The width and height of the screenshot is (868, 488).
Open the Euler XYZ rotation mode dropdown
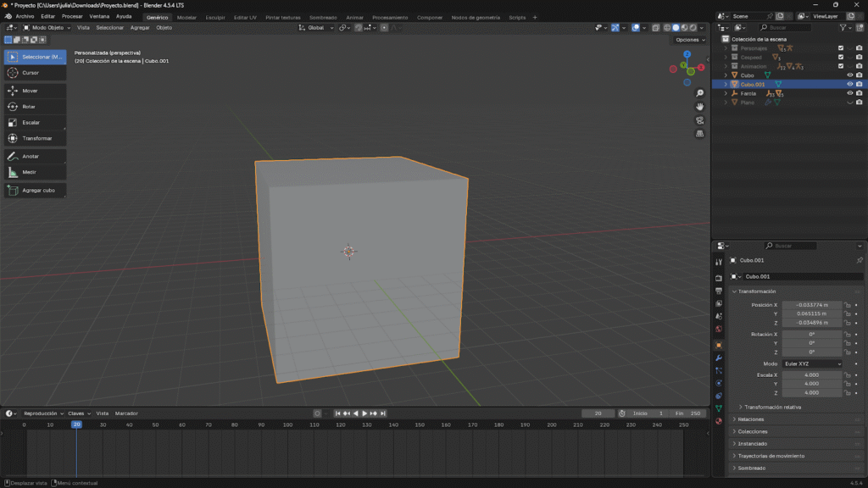pos(812,363)
